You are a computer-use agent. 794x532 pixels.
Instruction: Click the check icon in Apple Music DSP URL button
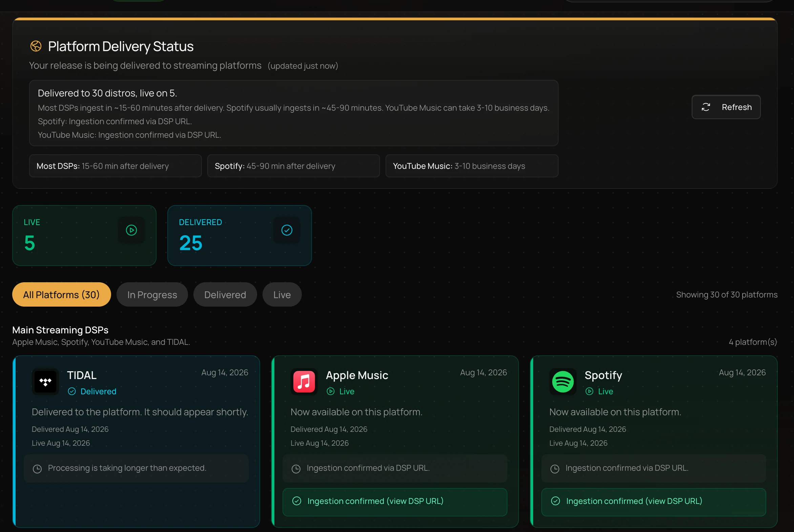(297, 501)
